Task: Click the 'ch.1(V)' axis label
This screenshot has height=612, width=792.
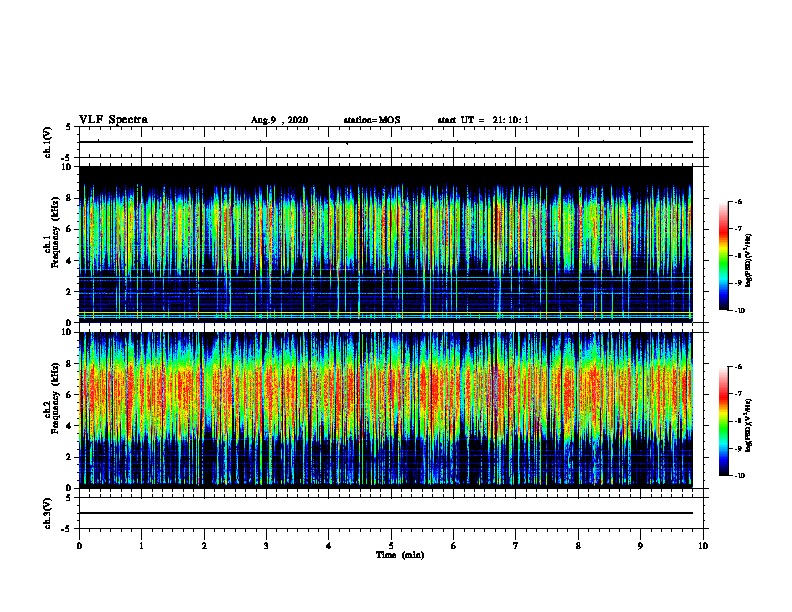Action: (48, 142)
